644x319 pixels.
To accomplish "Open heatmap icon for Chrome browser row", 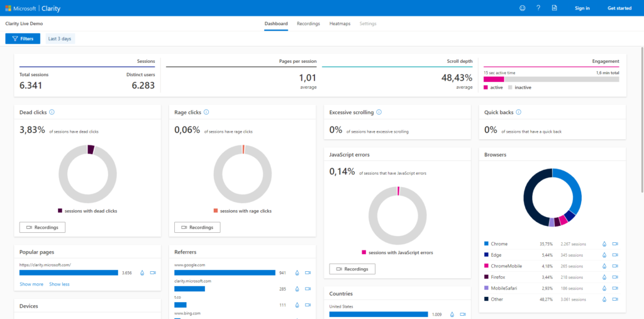I will (604, 243).
